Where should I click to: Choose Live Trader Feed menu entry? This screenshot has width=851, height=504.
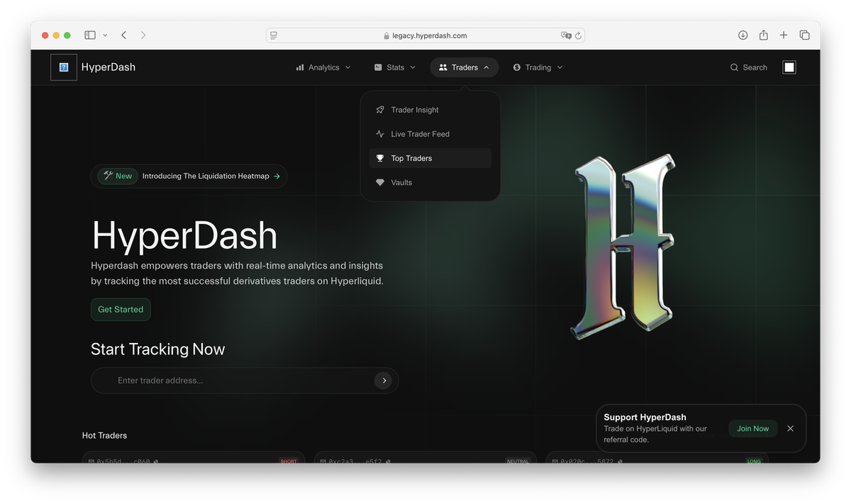[430, 134]
